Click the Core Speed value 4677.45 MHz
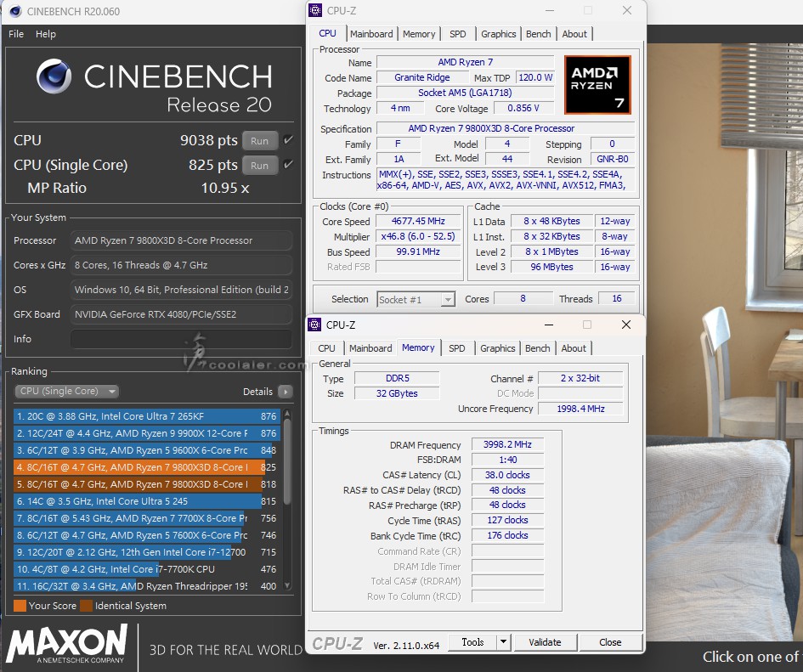 tap(418, 221)
